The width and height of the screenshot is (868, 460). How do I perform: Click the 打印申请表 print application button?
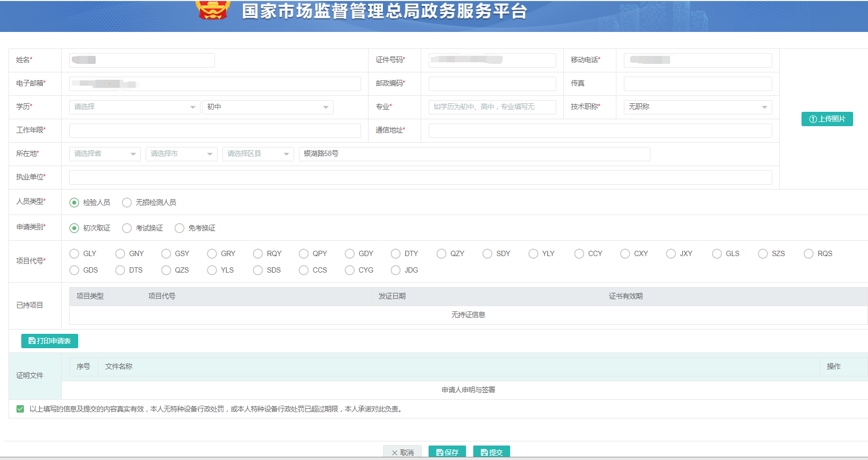[x=49, y=341]
